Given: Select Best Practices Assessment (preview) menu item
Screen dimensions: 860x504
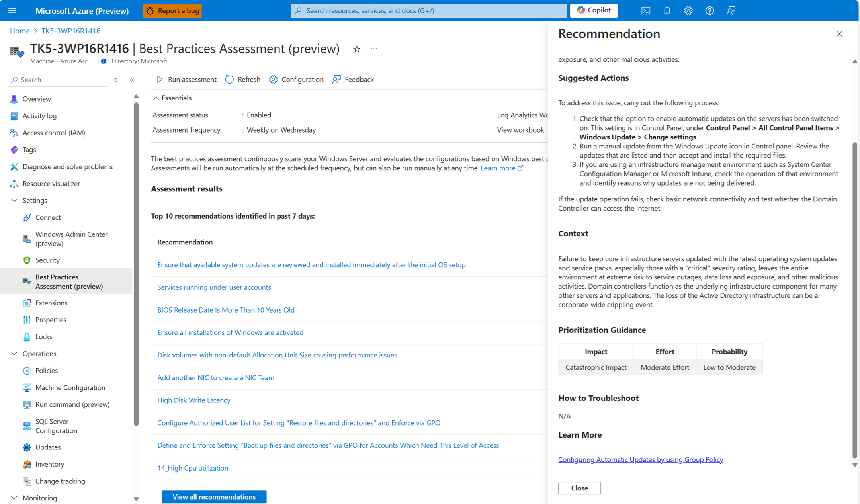Looking at the screenshot, I should coord(66,281).
